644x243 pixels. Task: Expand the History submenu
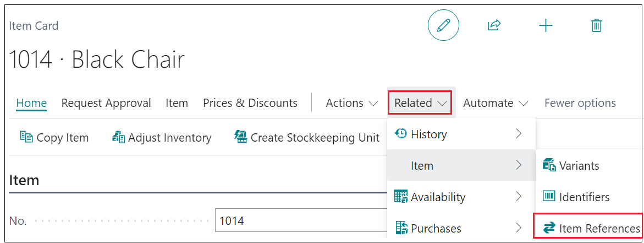(x=461, y=134)
